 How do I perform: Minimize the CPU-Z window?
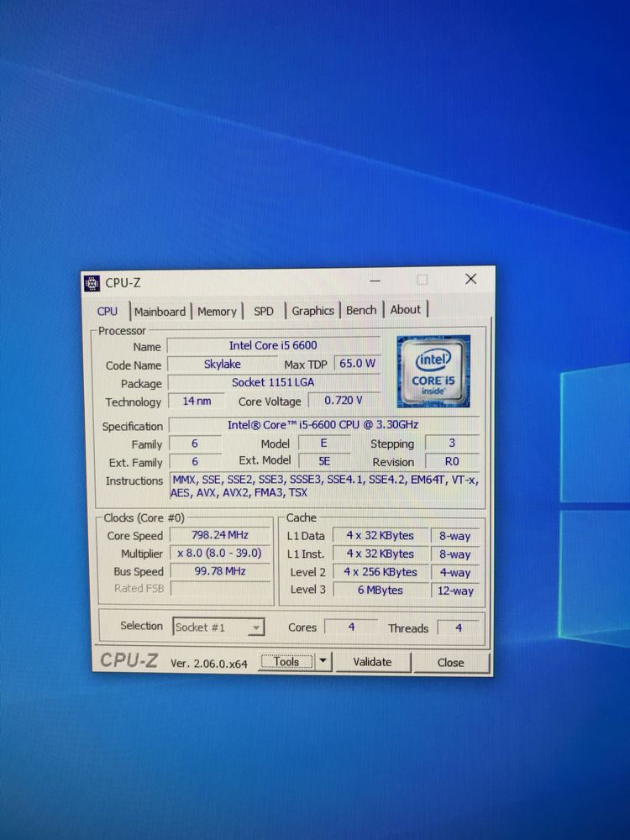(375, 281)
